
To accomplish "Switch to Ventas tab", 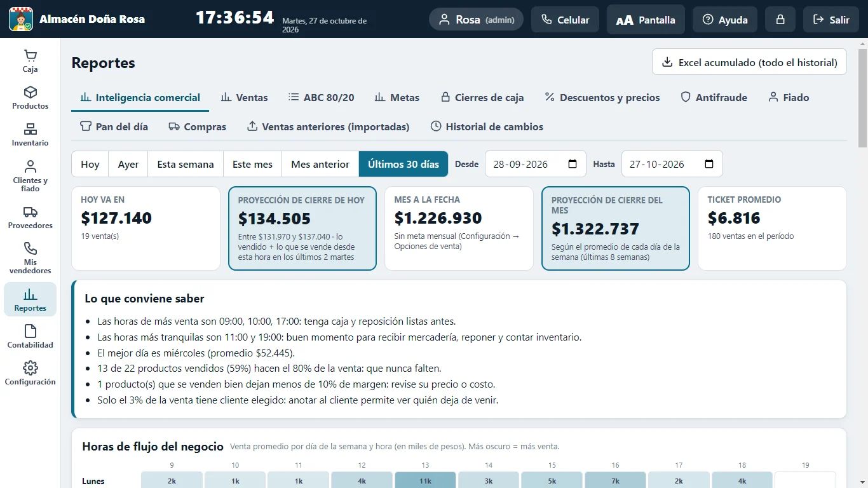I will [244, 98].
